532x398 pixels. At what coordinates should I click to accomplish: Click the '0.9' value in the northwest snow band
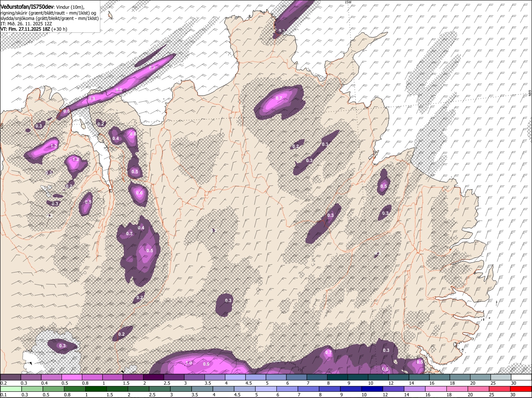pos(92,98)
